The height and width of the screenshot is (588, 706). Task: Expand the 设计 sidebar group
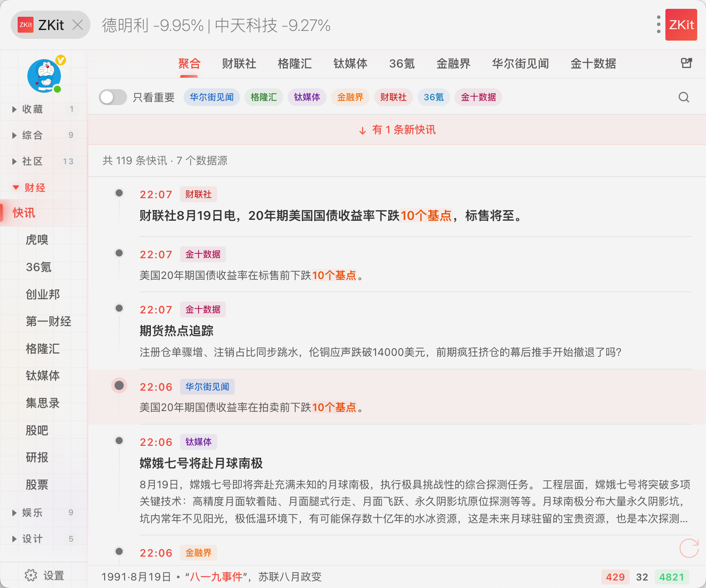[x=43, y=539]
